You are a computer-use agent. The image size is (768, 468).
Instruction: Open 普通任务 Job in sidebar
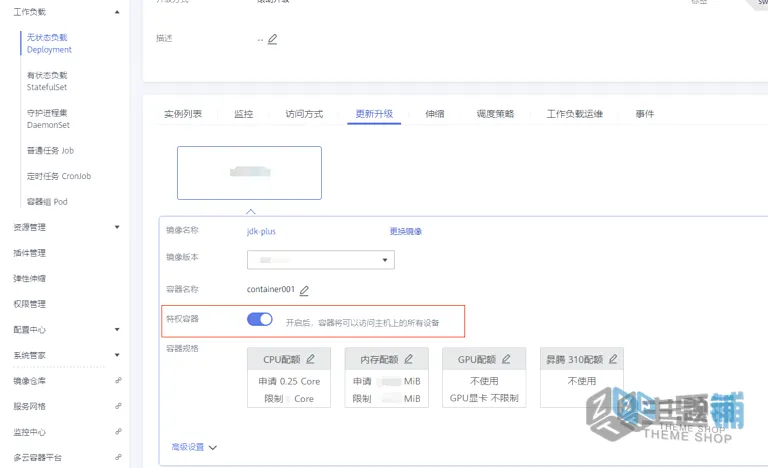tap(50, 150)
